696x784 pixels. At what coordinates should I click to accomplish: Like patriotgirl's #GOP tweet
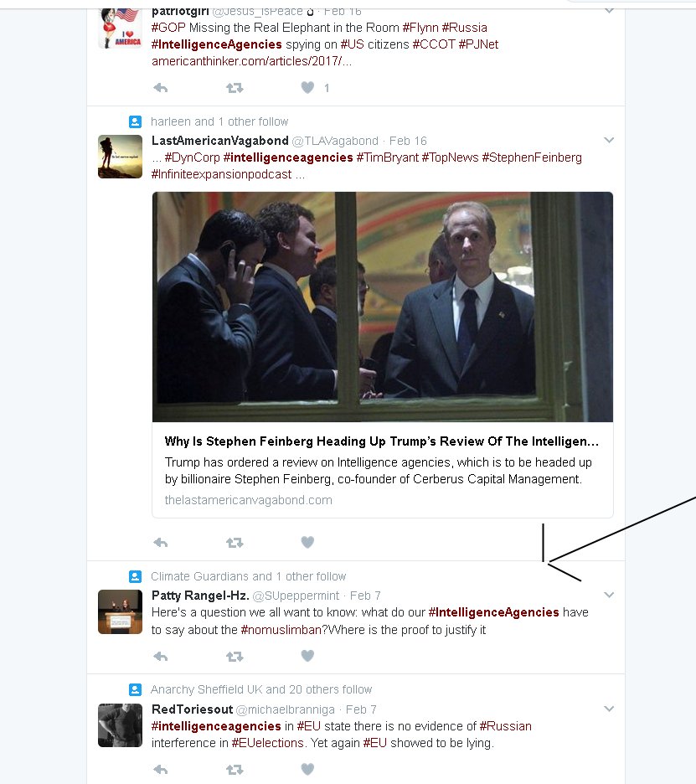point(307,87)
